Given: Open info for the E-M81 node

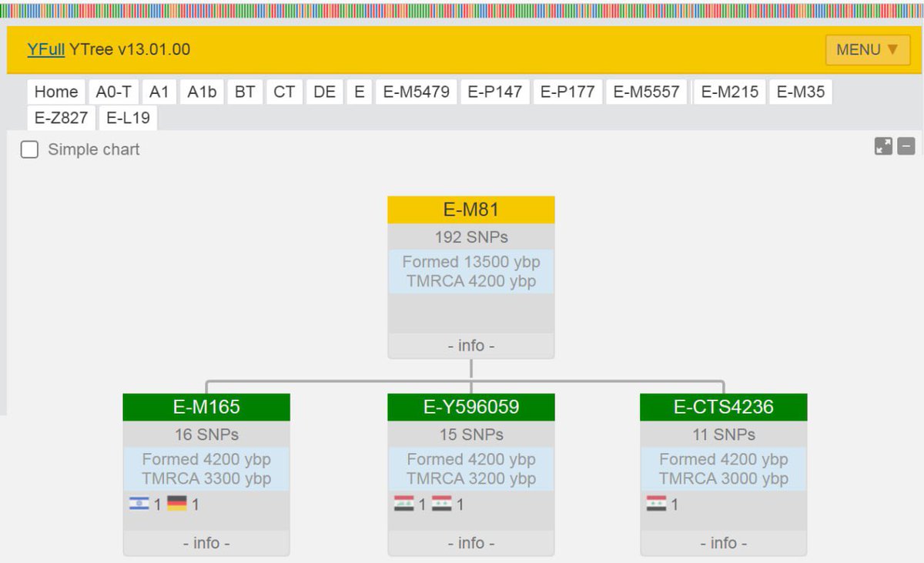Looking at the screenshot, I should point(471,346).
